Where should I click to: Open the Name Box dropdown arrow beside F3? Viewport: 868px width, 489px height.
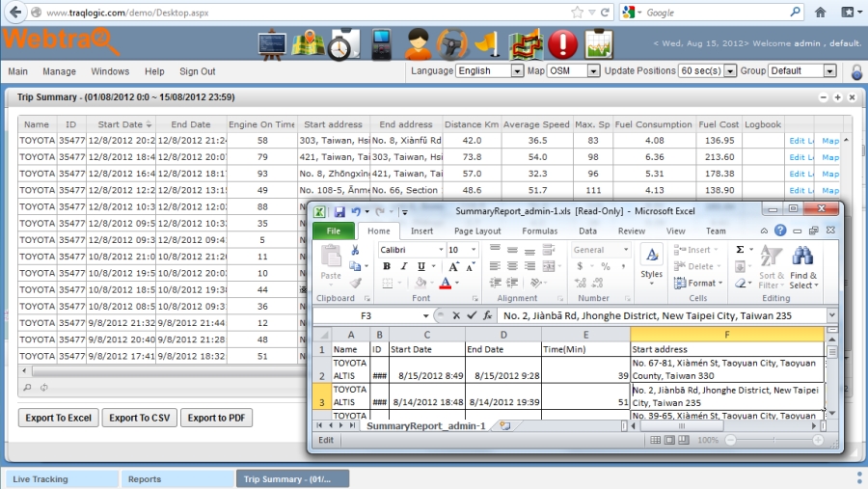[425, 315]
